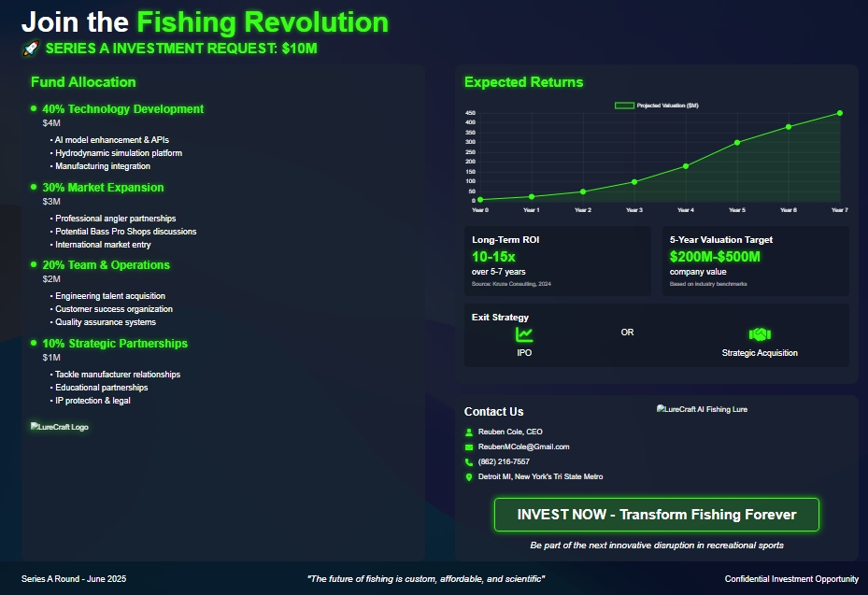Click the $1M amount under Strategic Partnerships

point(51,358)
